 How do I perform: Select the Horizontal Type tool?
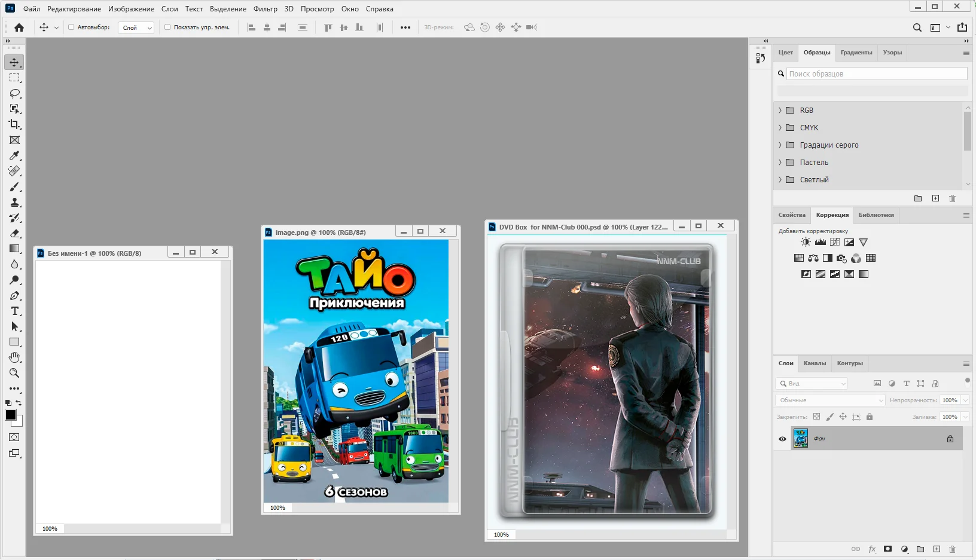(14, 311)
